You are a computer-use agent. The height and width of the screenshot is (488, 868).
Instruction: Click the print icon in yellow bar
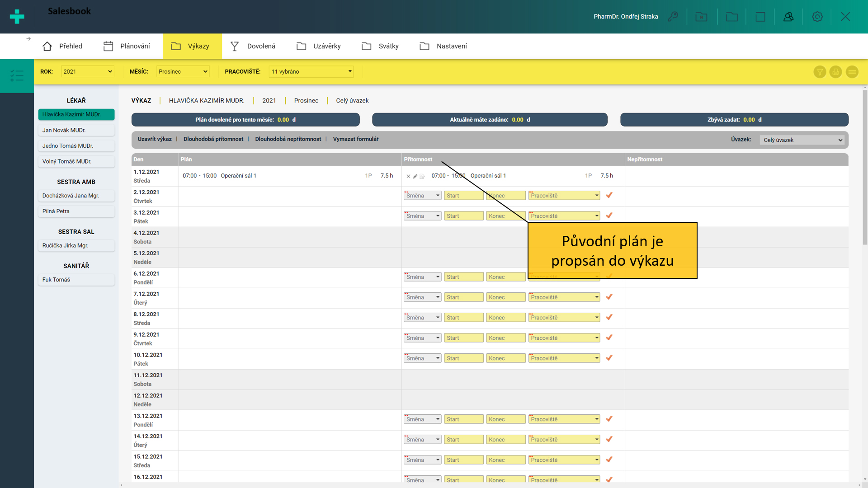835,72
